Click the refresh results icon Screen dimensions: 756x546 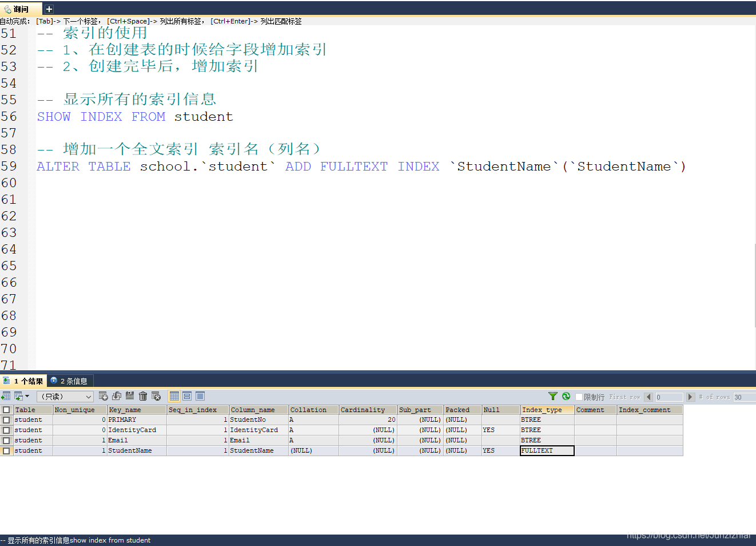pyautogui.click(x=567, y=396)
